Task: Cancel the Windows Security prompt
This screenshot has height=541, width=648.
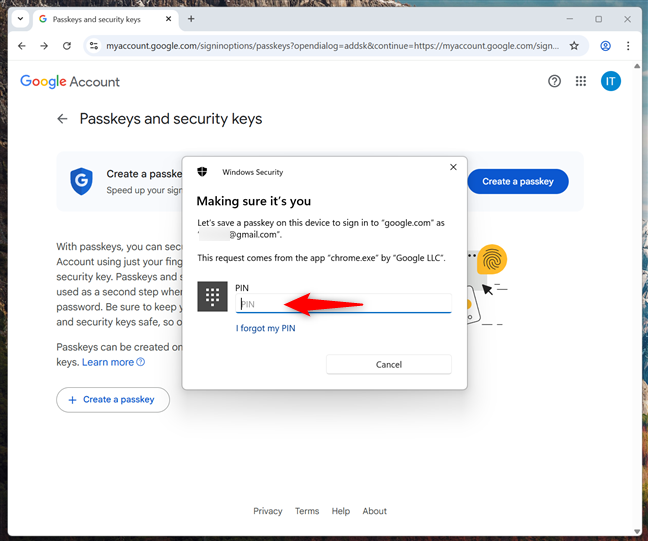Action: 388,365
